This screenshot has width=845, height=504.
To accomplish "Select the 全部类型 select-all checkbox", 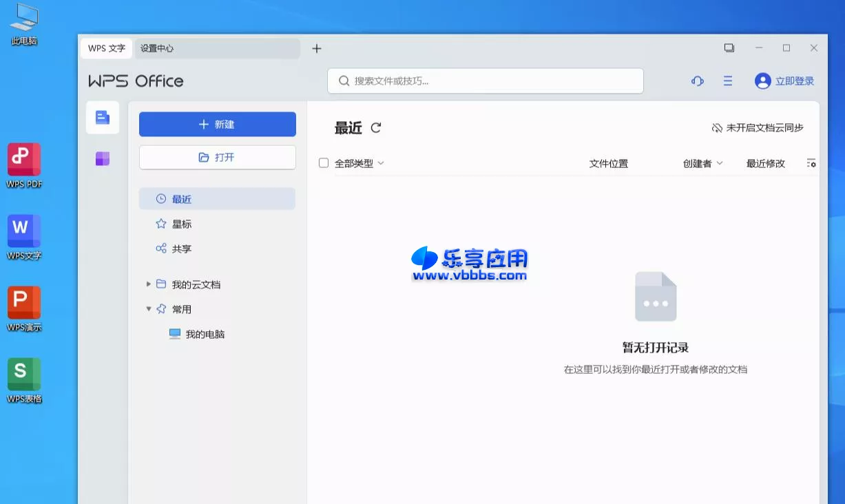I will click(323, 163).
